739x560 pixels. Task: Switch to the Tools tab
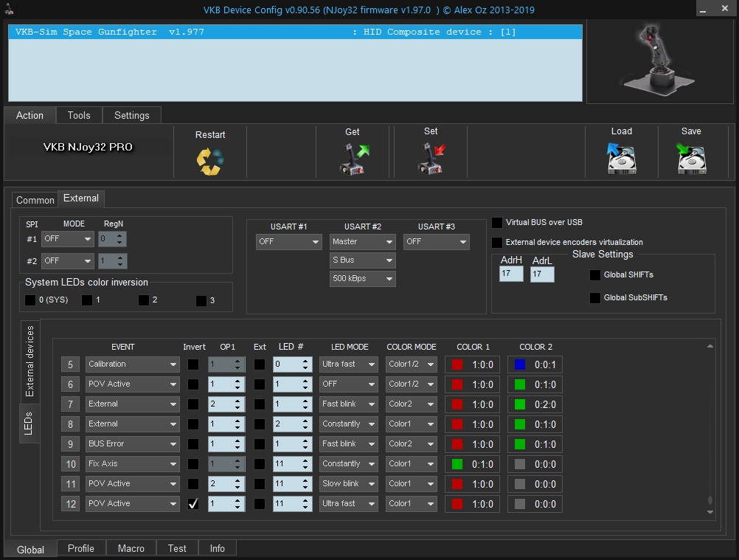click(x=79, y=116)
